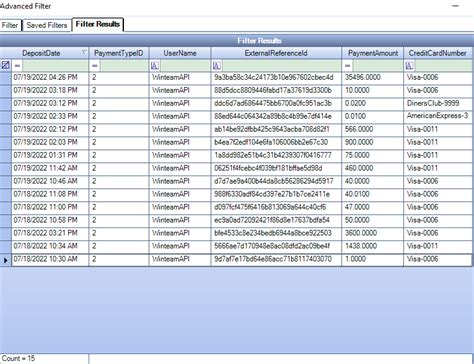Click the PaymentTypeID column header
Image resolution: width=474 pixels, height=364 pixels.
119,53
